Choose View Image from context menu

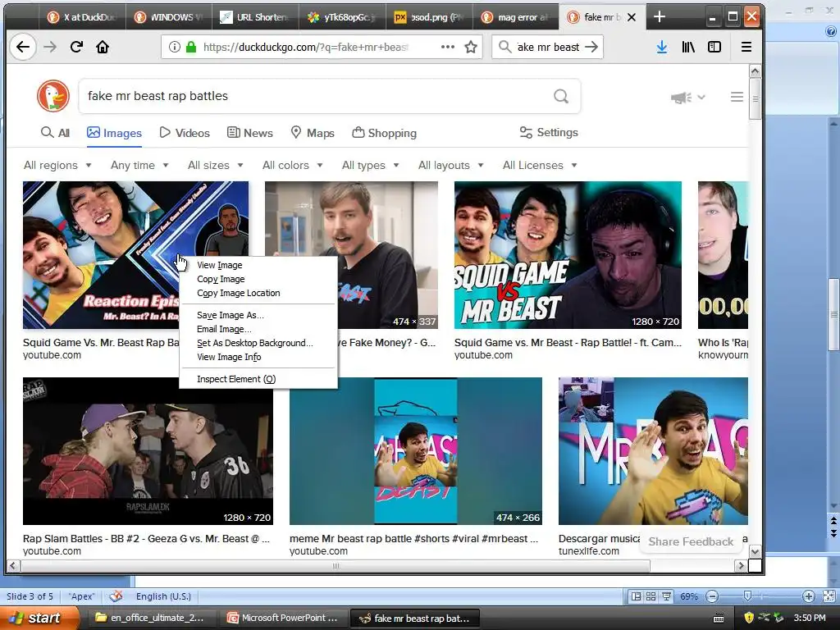258,265
